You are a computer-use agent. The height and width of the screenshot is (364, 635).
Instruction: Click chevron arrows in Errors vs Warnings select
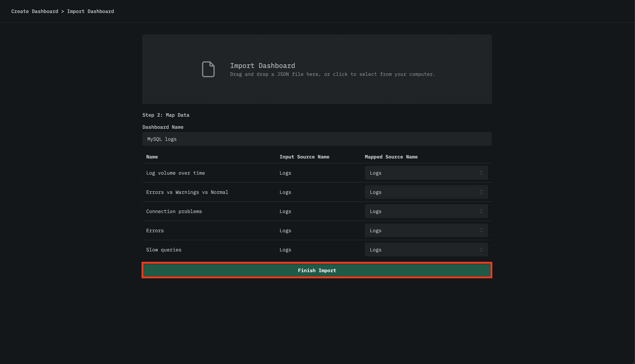click(481, 192)
